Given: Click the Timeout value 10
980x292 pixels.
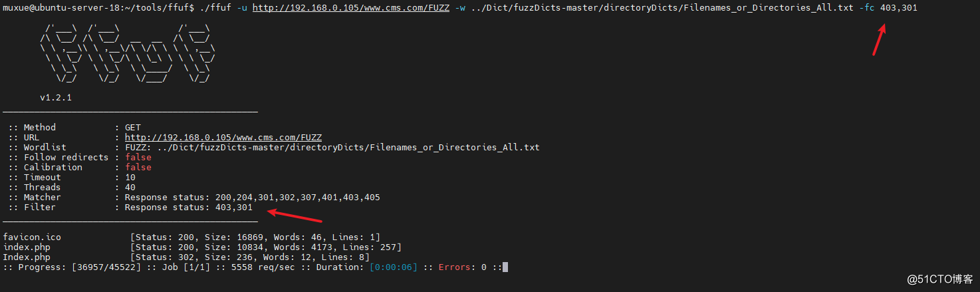Looking at the screenshot, I should tap(130, 177).
